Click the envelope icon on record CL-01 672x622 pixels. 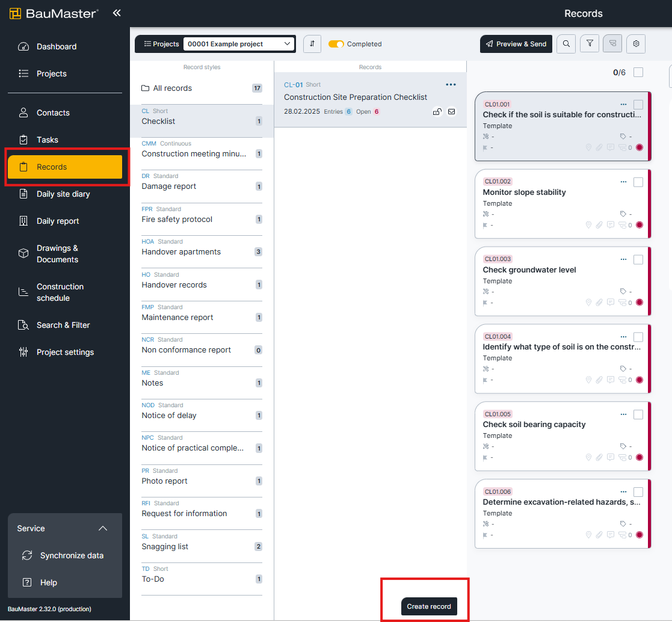point(452,112)
